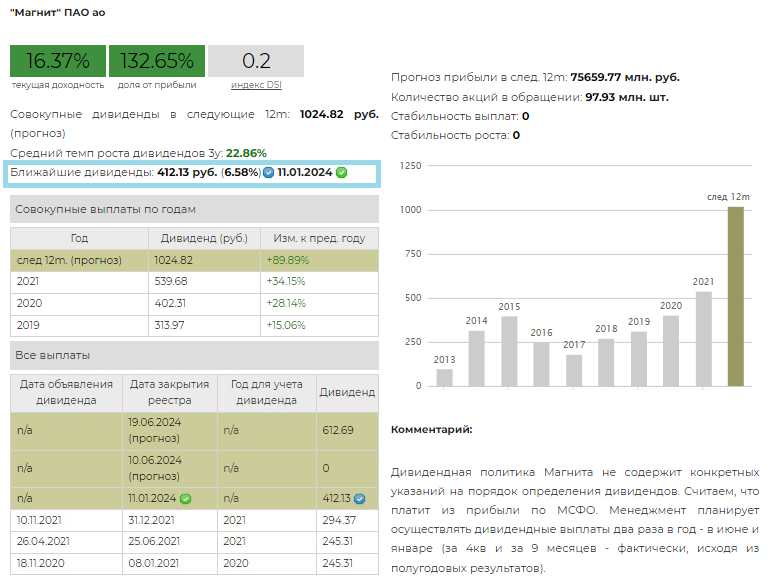Click the +89.89% change value
Screen dimensions: 779x585
(287, 260)
